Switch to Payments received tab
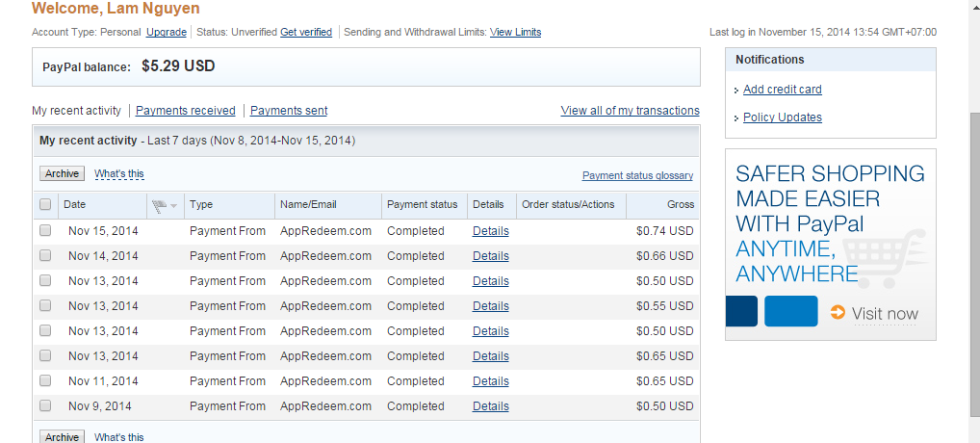 (186, 111)
